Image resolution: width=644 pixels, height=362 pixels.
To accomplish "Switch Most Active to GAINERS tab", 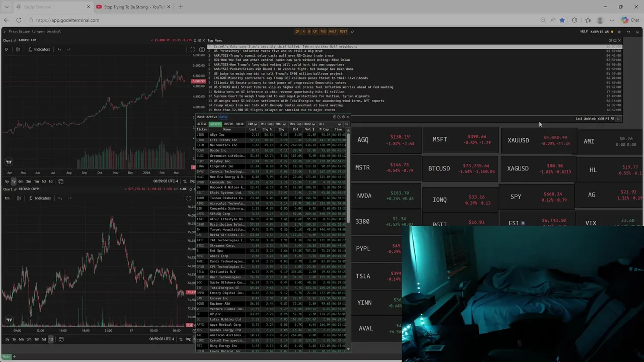I will (215, 124).
